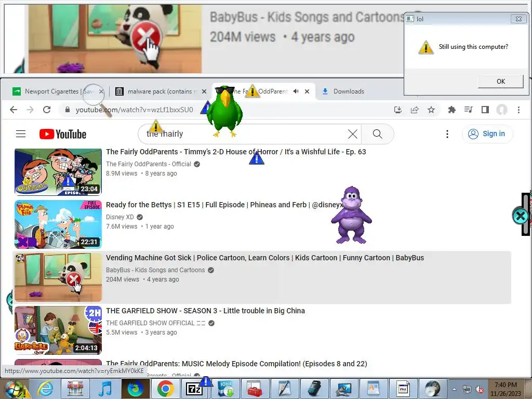Open the Garfield Show video thumbnail
532x399 pixels.
coord(58,330)
